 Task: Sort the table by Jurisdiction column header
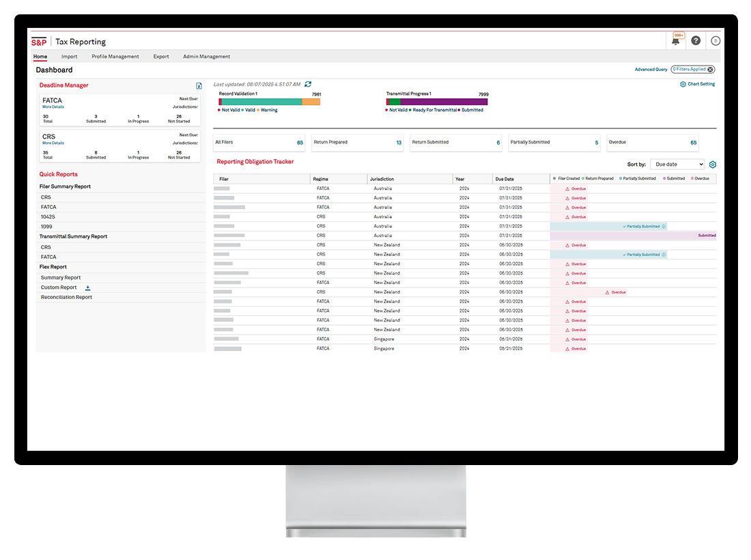click(382, 179)
